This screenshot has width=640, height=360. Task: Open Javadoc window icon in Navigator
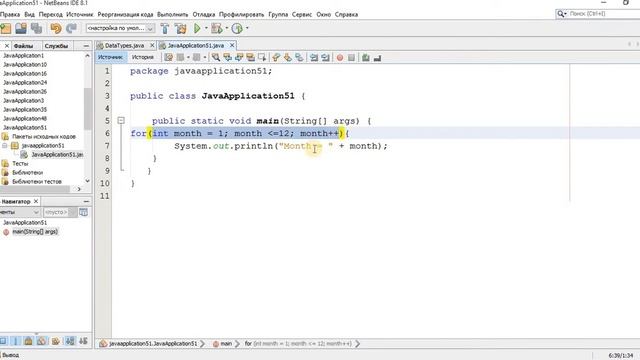(x=83, y=212)
